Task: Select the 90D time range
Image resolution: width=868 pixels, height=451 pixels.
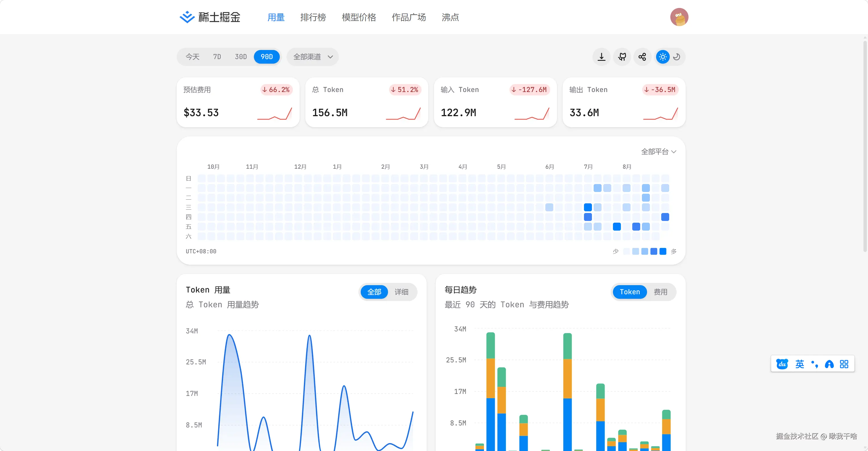Action: coord(266,57)
